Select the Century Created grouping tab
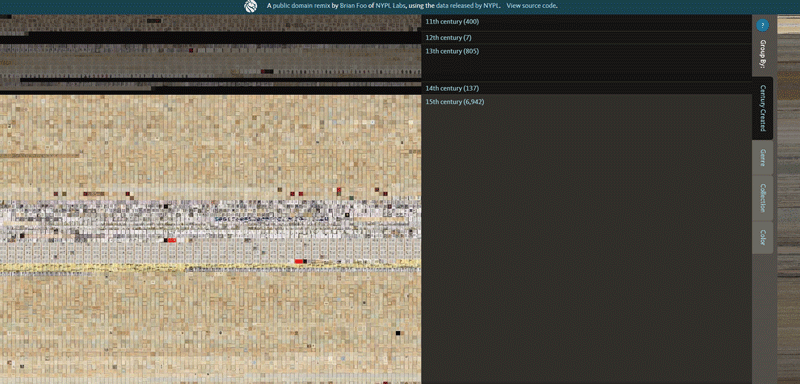 tap(763, 108)
